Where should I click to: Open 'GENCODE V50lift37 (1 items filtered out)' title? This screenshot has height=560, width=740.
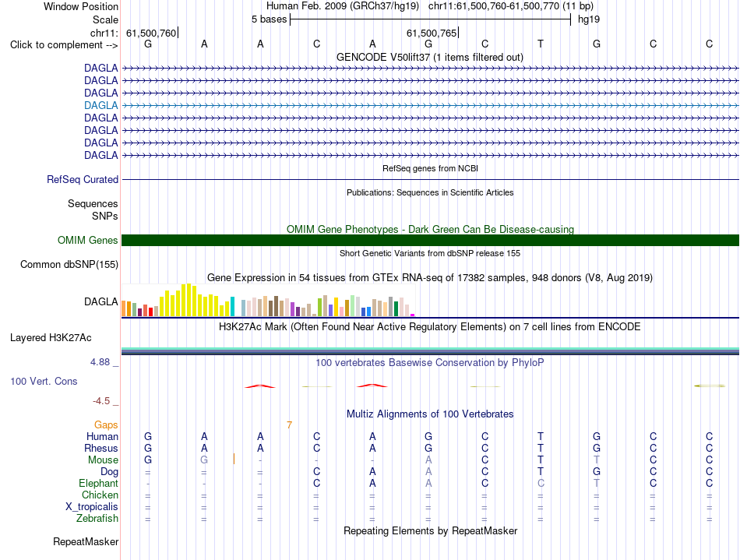[x=430, y=57]
